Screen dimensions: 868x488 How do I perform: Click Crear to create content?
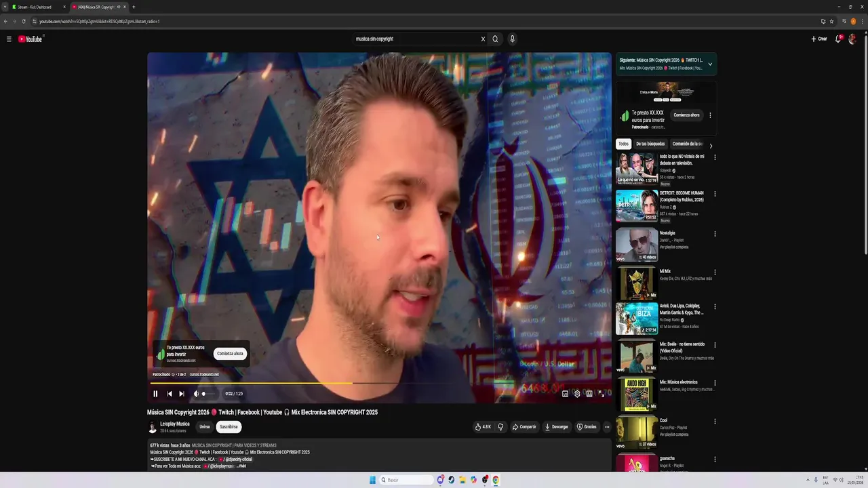point(819,39)
